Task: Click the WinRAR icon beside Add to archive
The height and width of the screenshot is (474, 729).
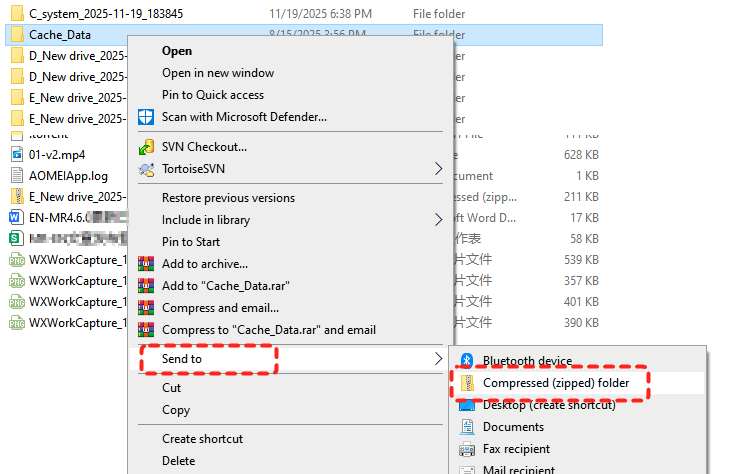Action: click(146, 264)
